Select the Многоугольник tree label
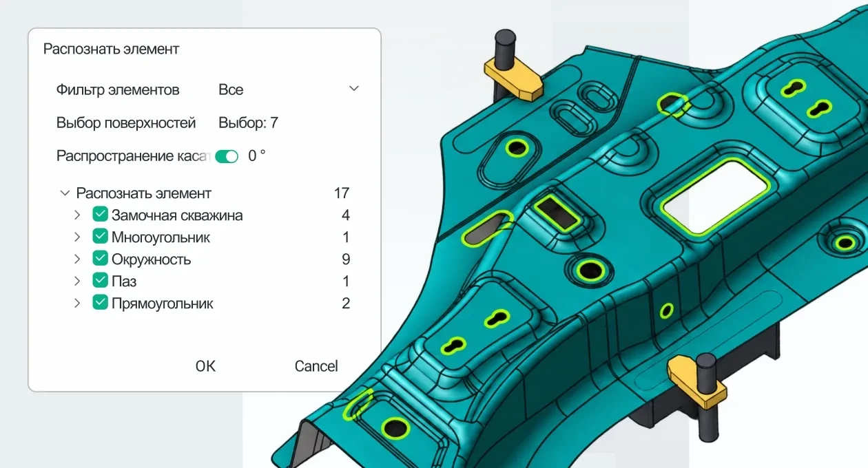The height and width of the screenshot is (468, 868). tap(161, 237)
